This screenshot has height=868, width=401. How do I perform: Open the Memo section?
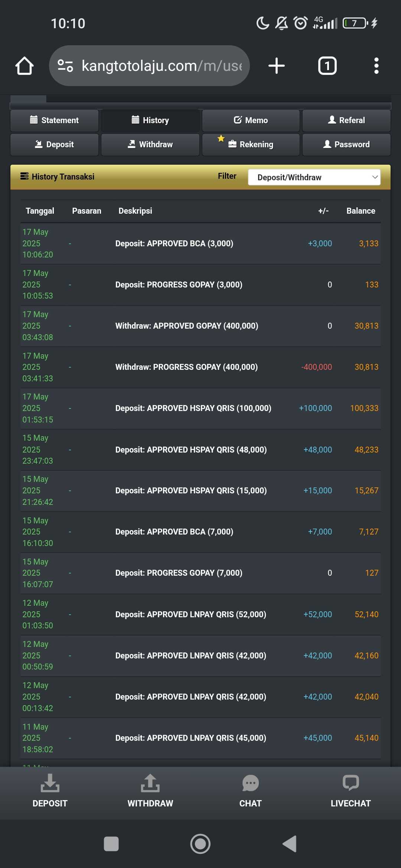click(x=251, y=120)
